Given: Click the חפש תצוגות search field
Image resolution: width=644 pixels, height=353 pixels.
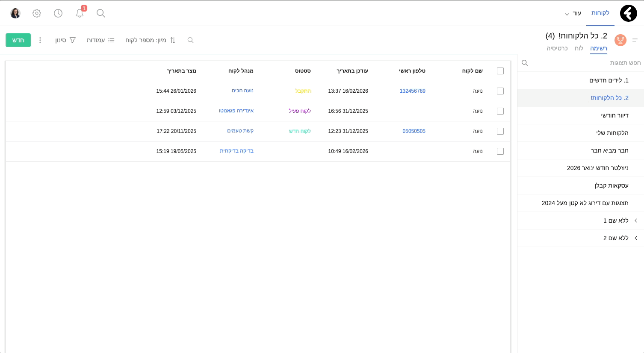Looking at the screenshot, I should (x=581, y=63).
